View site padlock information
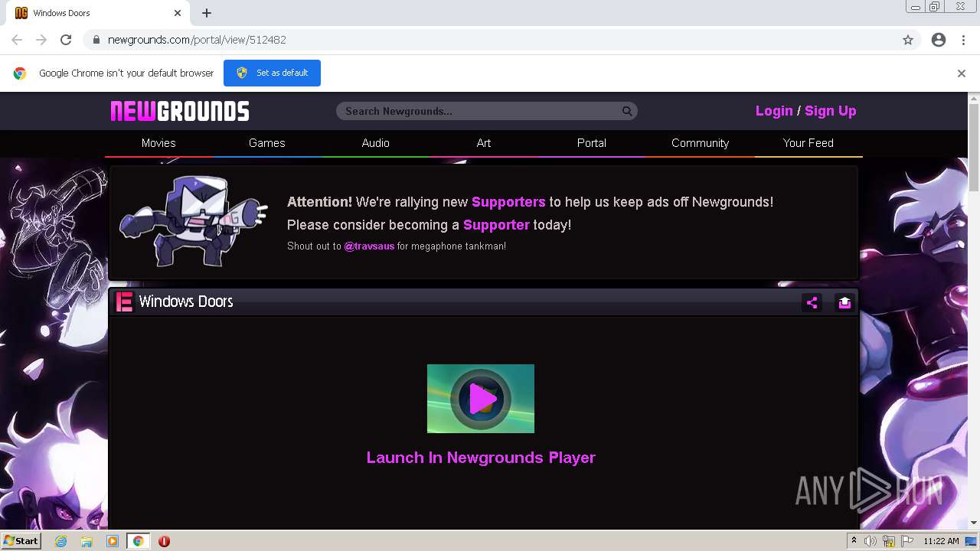Viewport: 980px width, 551px height. (x=96, y=40)
